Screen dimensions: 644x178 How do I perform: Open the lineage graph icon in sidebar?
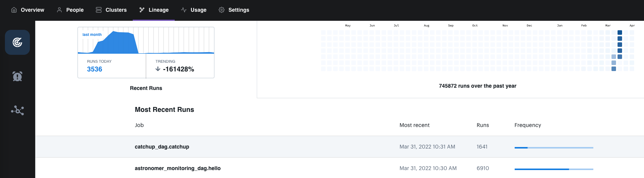coord(17,110)
